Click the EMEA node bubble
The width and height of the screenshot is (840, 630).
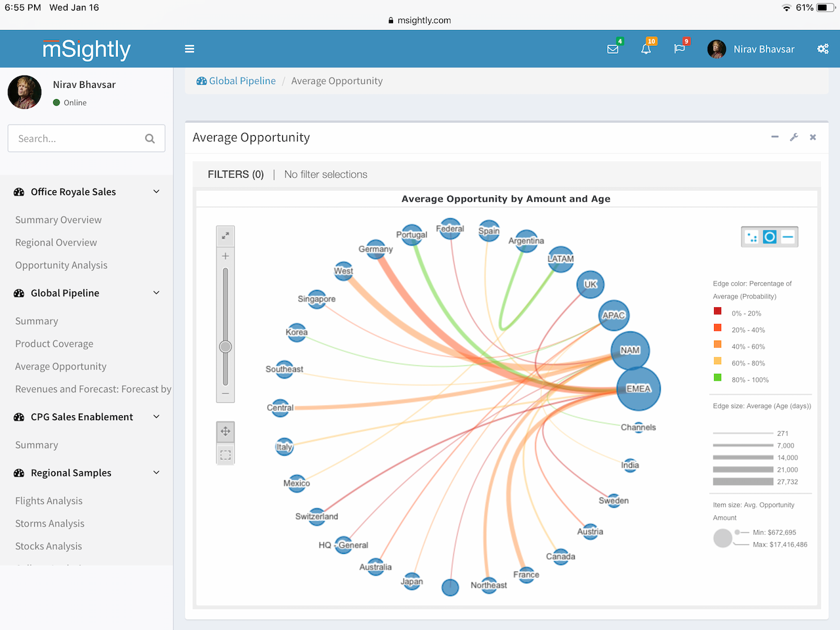pos(639,388)
